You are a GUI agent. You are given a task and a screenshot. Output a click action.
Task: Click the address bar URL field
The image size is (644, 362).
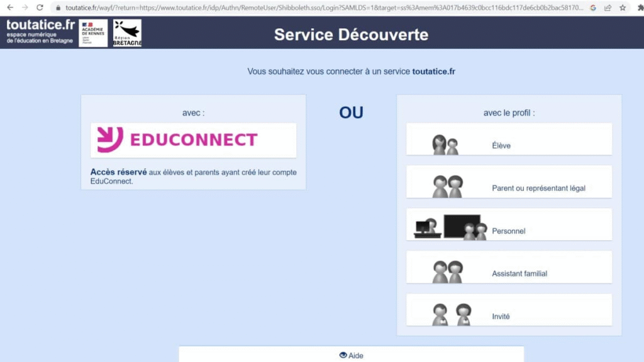(314, 8)
